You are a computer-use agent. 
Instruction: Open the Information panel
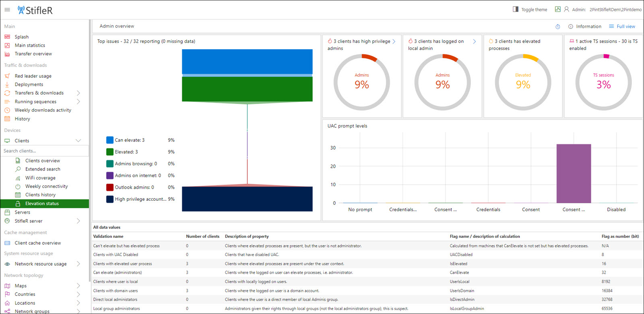pyautogui.click(x=585, y=27)
